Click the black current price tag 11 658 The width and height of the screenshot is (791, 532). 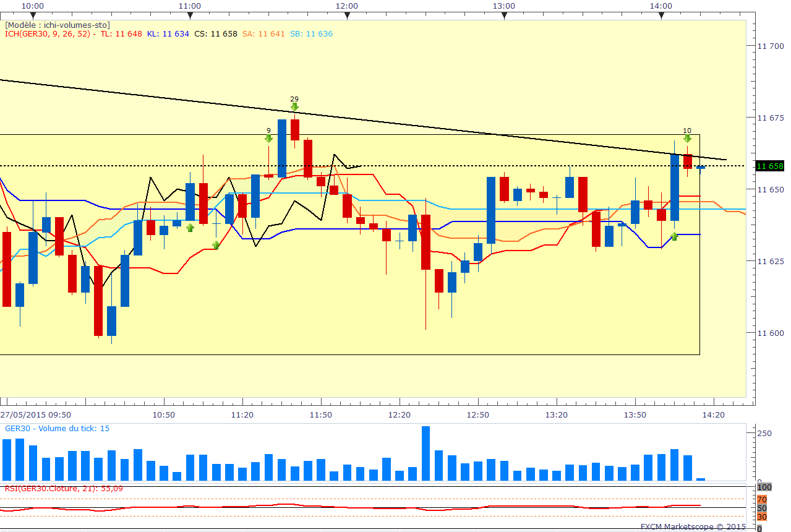[770, 166]
